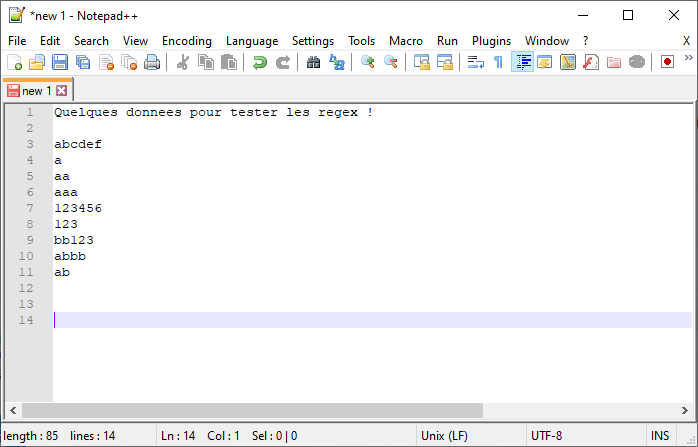Viewport: 698px width, 447px height.
Task: Toggle the indent guide toolbar button
Action: point(522,62)
